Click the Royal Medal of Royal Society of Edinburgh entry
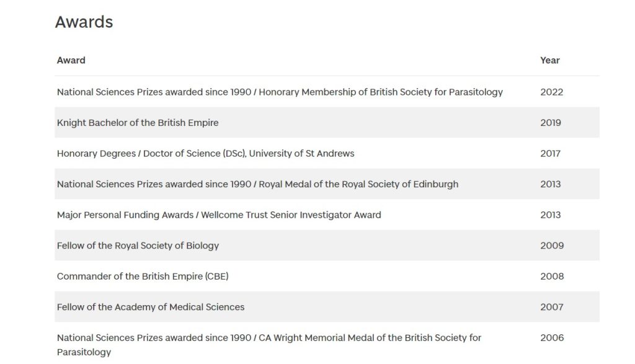This screenshot has width=635, height=364. 257,184
